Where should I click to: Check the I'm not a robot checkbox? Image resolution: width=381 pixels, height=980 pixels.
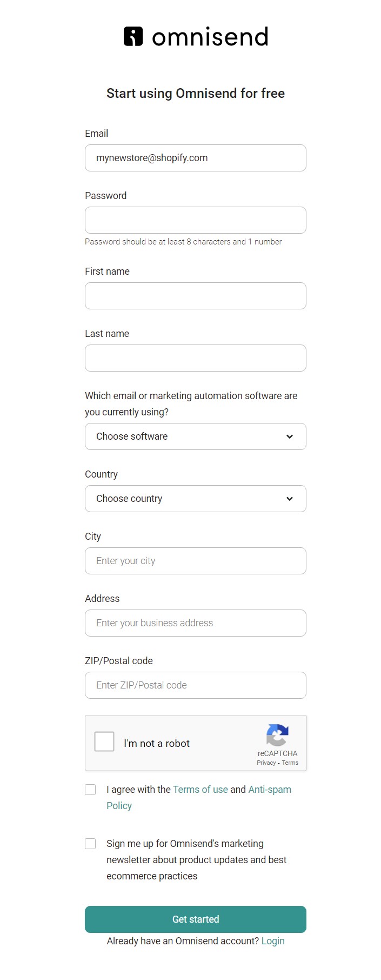[x=104, y=741]
